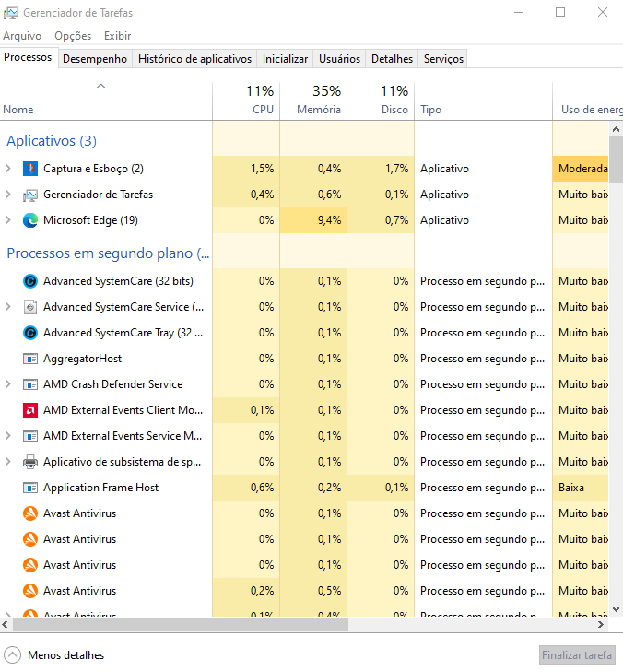Sort by Uso de energia column header
Viewport: 623px width, 672px height.
click(x=587, y=101)
